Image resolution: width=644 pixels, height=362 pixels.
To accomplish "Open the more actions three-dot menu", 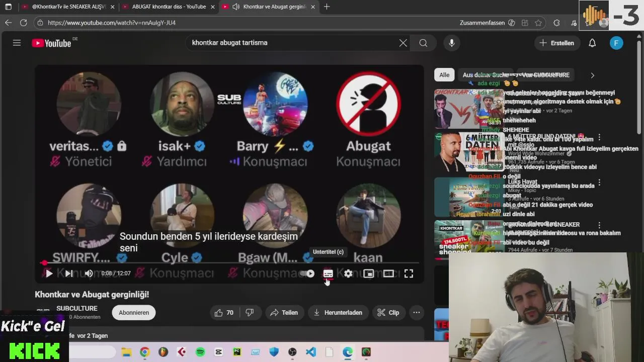I will [417, 313].
